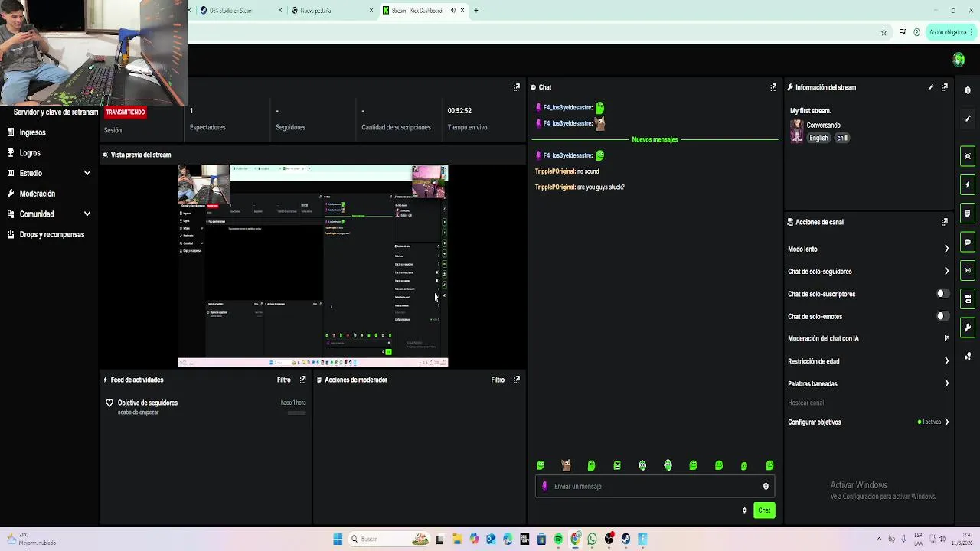This screenshot has height=551, width=980.
Task: Click the English tag
Action: 818,138
